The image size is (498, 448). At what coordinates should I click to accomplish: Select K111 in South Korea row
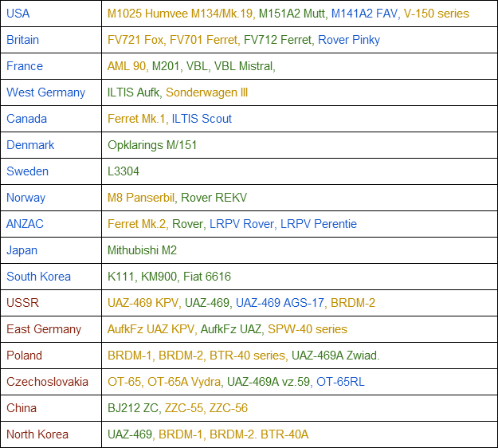click(120, 277)
